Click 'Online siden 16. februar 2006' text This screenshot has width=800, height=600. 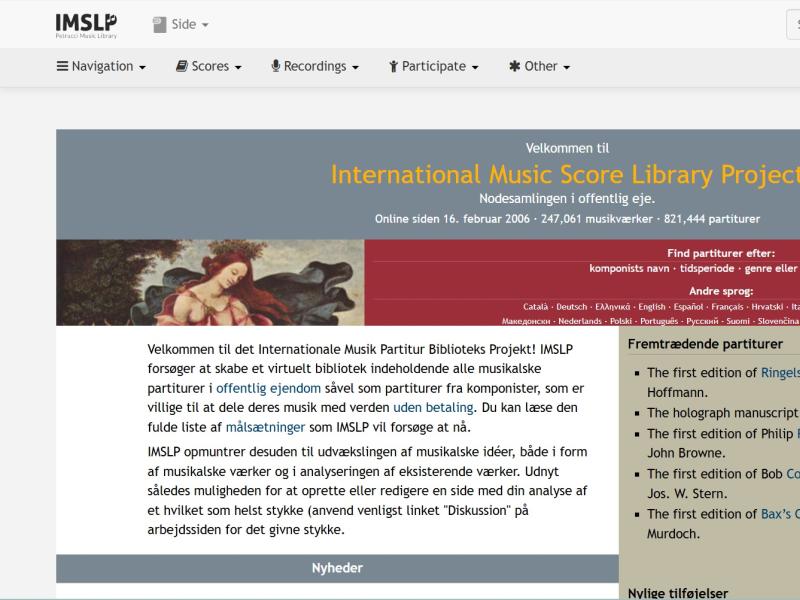452,219
